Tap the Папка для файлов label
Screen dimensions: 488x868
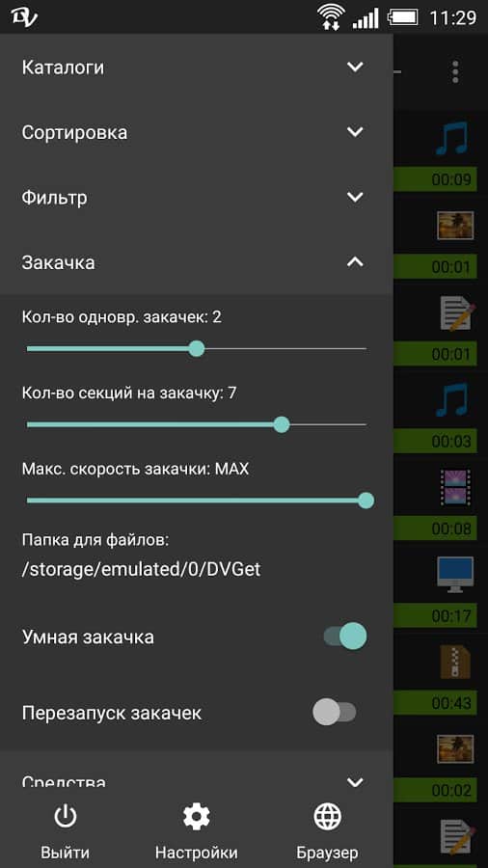tap(95, 540)
